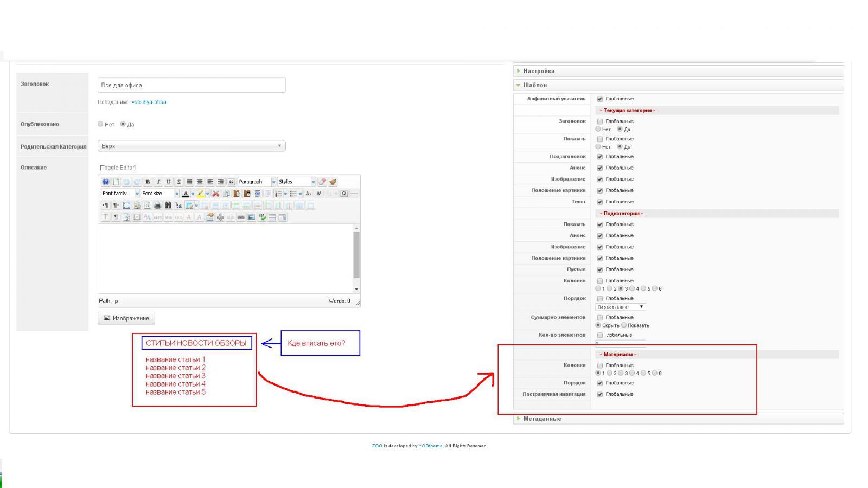Cut selection with red scissors icon
This screenshot has height=488, width=868.
tap(215, 194)
